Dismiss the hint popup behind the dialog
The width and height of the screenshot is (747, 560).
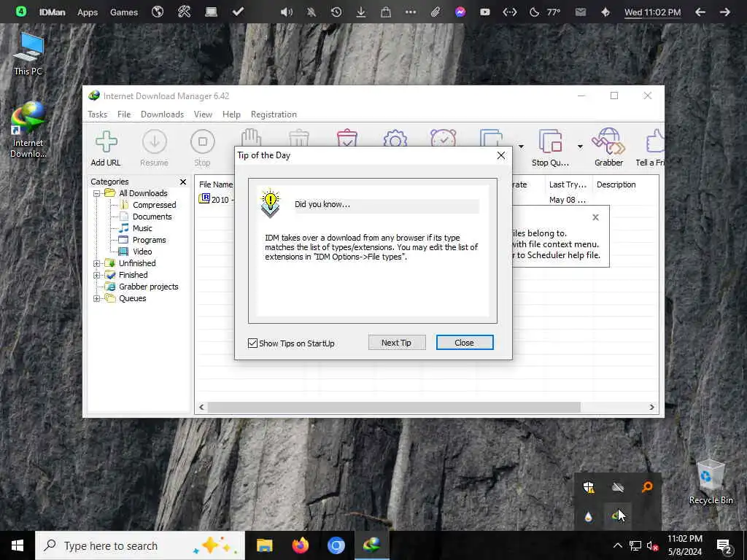(x=595, y=217)
